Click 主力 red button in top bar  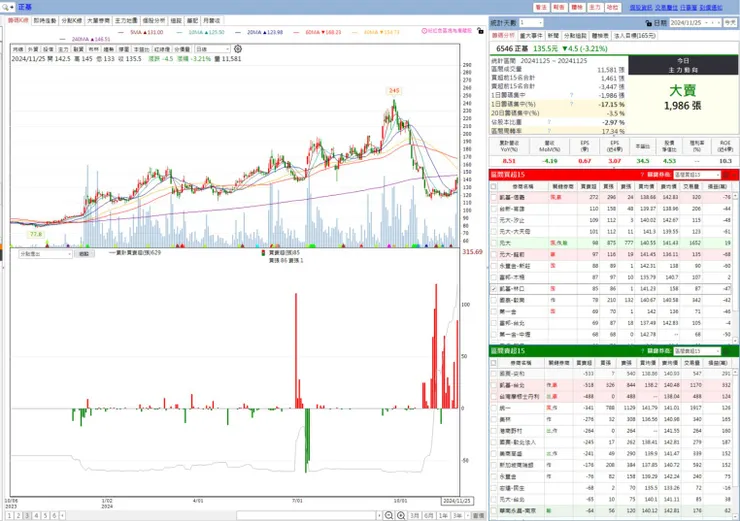[x=595, y=8]
